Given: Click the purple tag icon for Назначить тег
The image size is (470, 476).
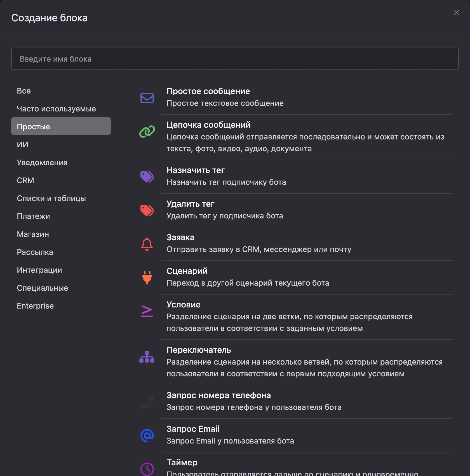Looking at the screenshot, I should (x=147, y=177).
